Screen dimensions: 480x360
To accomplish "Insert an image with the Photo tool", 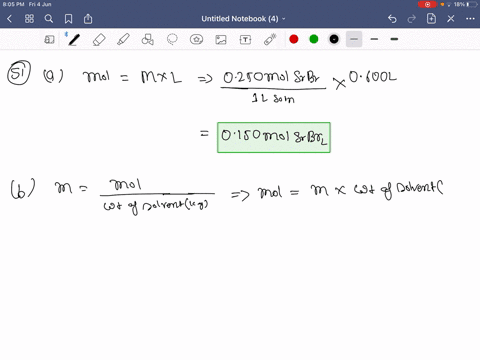I will pos(221,40).
